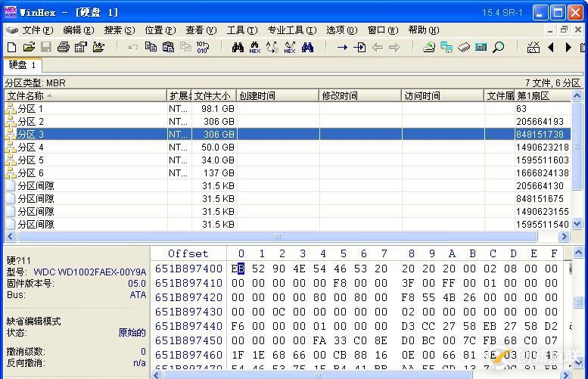Open the 查看(V) menu
The width and height of the screenshot is (588, 379).
point(201,30)
